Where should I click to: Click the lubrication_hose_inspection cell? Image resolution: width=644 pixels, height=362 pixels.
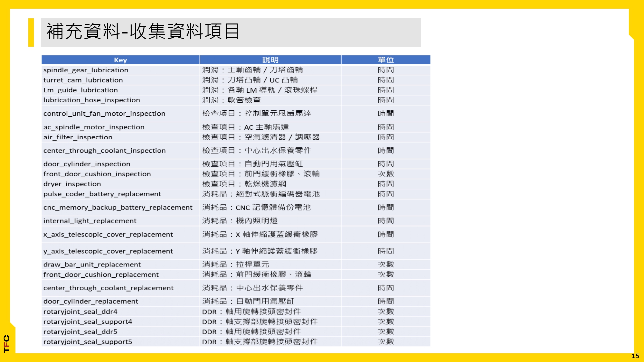click(120, 100)
